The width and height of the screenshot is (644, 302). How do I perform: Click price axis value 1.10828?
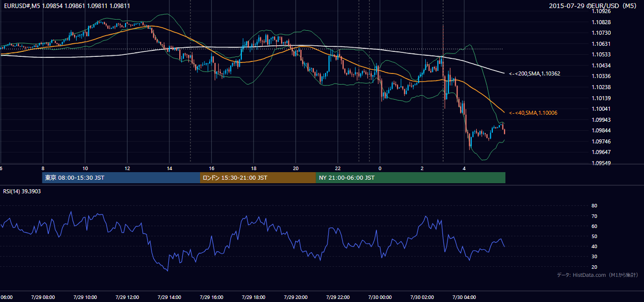coord(601,22)
